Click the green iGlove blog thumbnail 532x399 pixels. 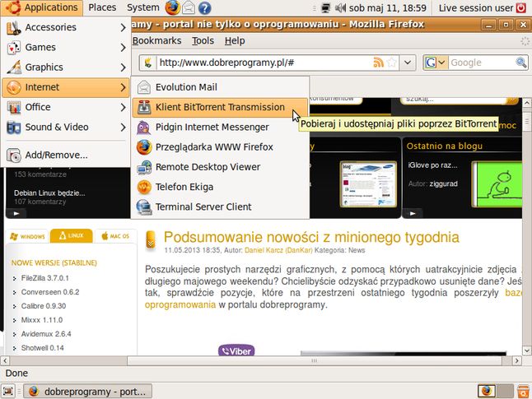[x=497, y=184]
